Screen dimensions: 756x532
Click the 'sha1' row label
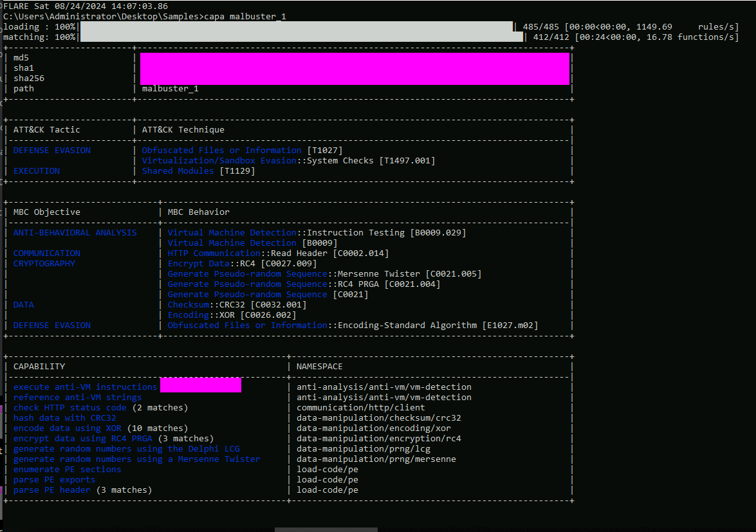coord(24,68)
